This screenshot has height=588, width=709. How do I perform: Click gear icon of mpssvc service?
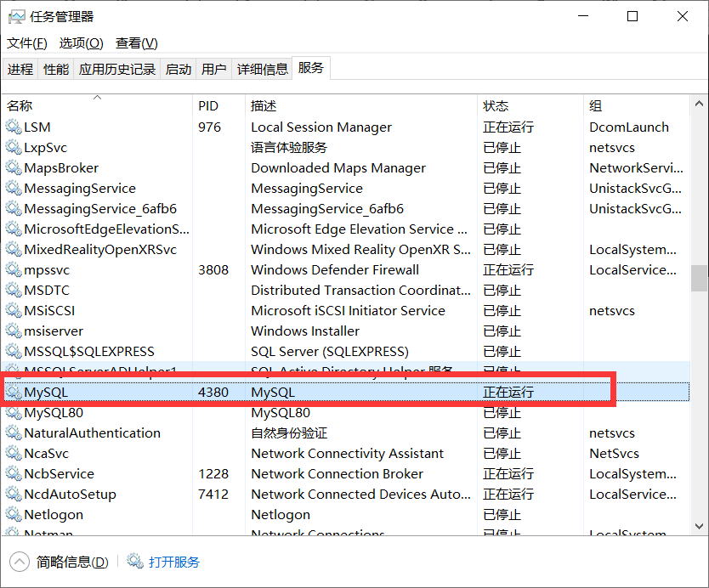click(x=14, y=270)
